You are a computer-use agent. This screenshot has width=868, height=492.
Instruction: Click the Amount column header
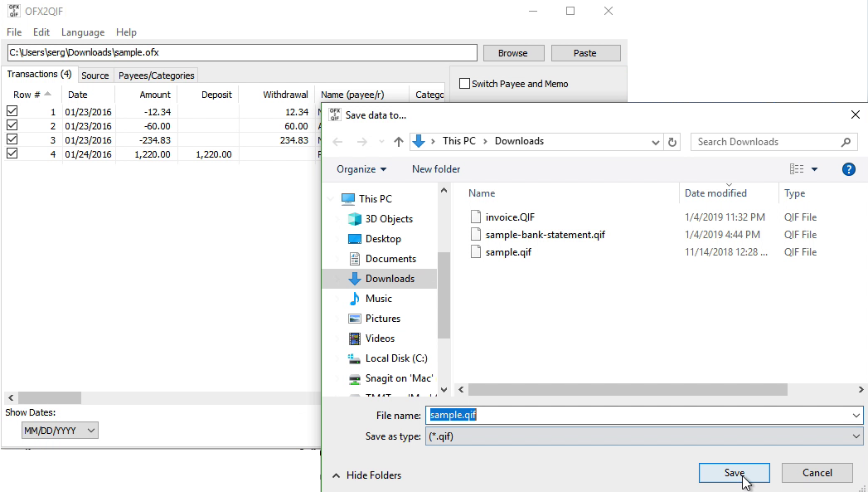coord(147,95)
